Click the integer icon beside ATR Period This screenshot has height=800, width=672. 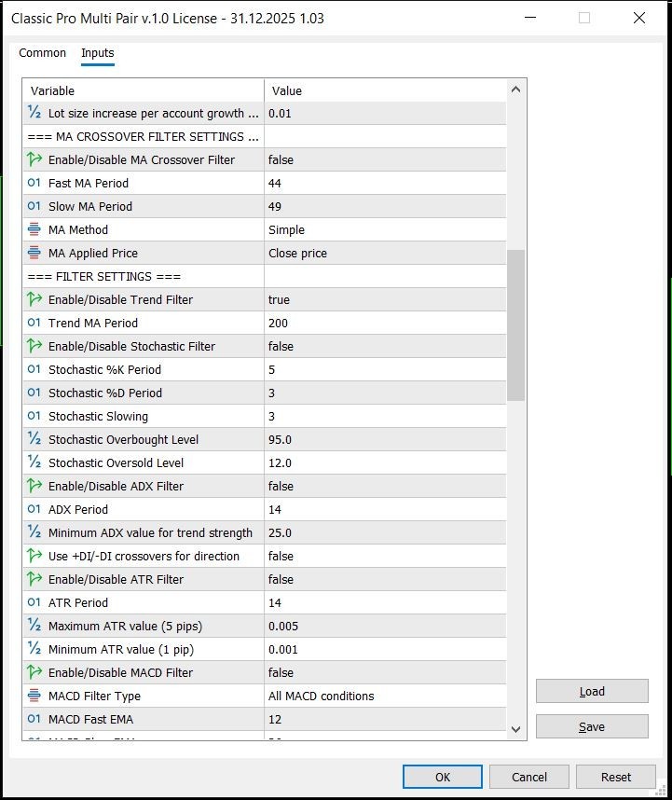[34, 602]
